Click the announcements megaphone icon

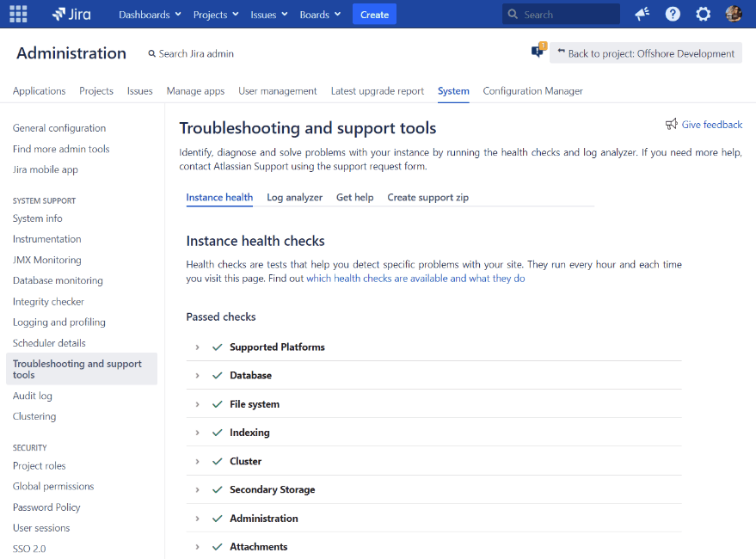point(642,14)
